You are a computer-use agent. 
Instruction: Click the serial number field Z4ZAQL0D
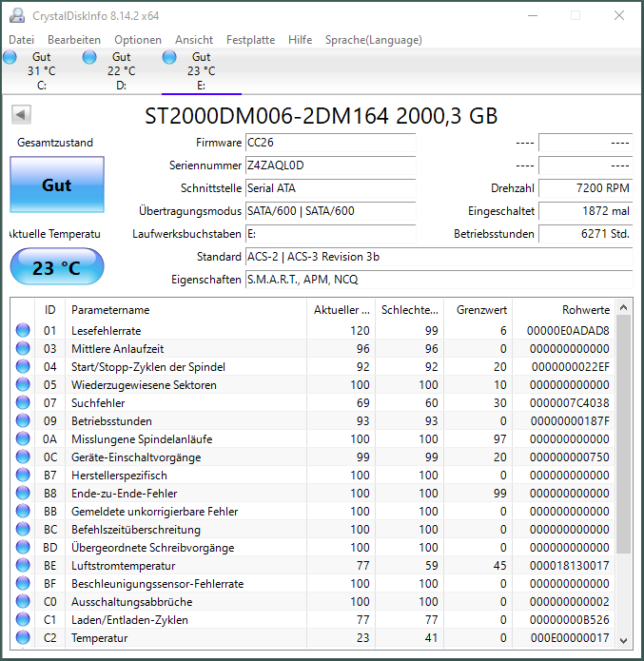[331, 165]
